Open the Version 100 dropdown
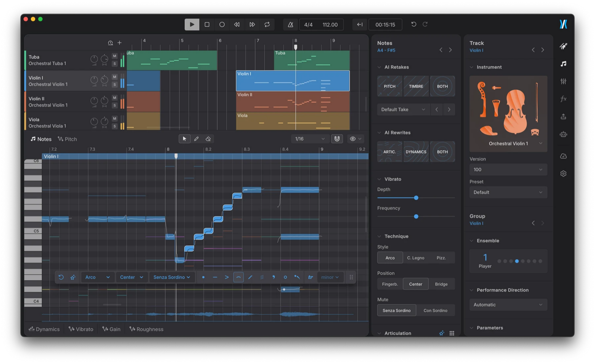The height and width of the screenshot is (364, 595). click(x=508, y=170)
